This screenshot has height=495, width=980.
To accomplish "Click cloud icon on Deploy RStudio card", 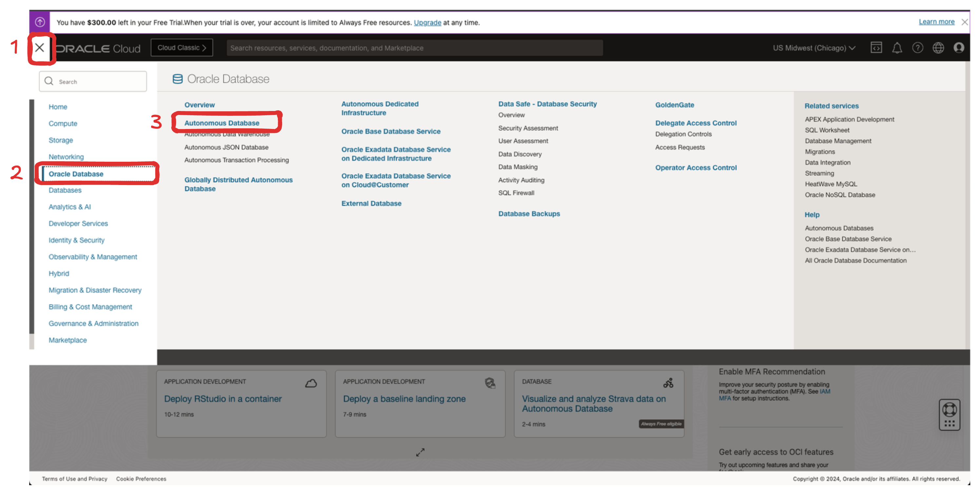I will [311, 383].
